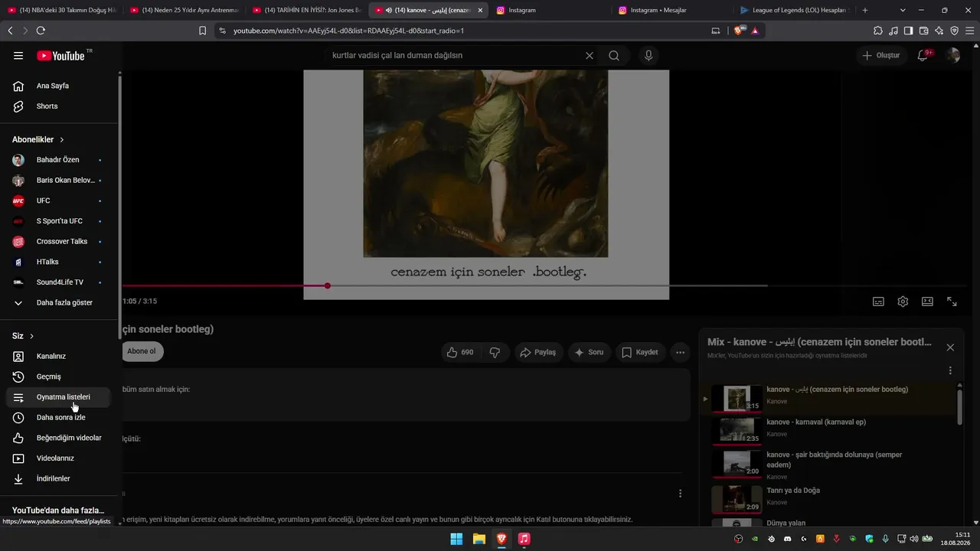Expand the Abonelikler section
This screenshot has width=980, height=551.
click(x=38, y=139)
